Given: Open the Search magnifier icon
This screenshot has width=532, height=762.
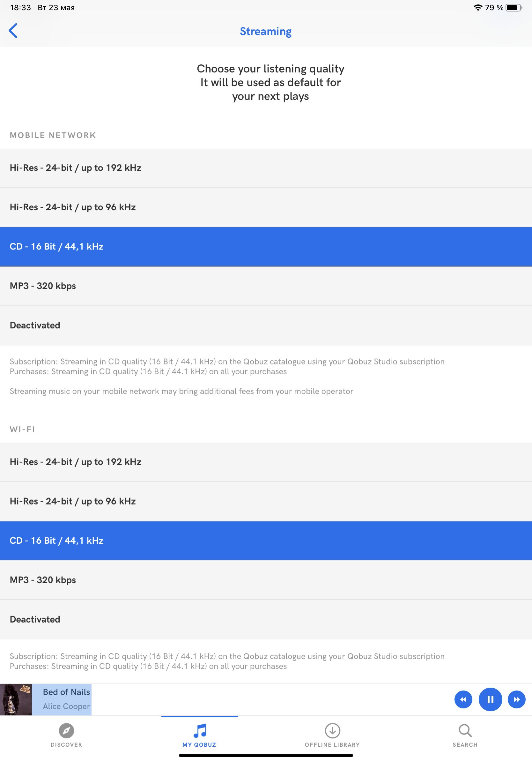Looking at the screenshot, I should (465, 730).
